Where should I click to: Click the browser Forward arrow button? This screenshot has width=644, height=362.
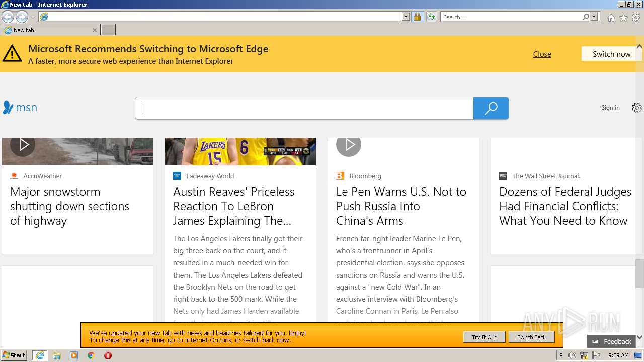tap(22, 17)
